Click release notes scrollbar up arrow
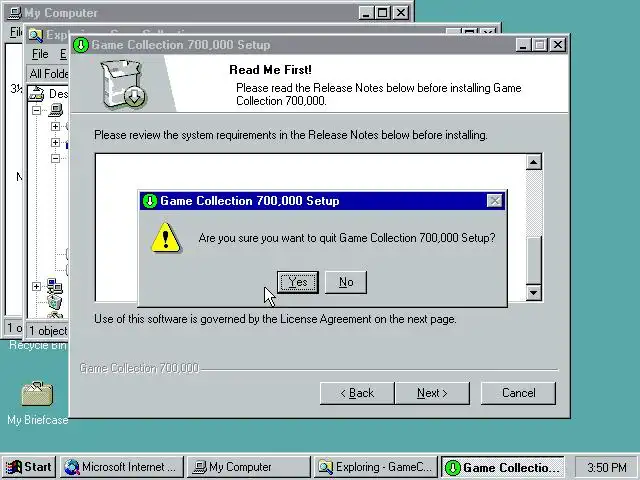The height and width of the screenshot is (480, 640). [x=533, y=162]
